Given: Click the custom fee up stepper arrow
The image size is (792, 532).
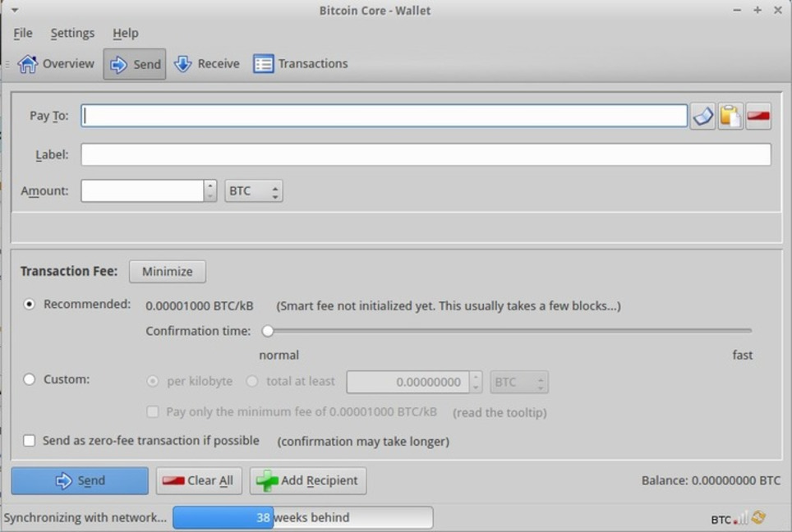Looking at the screenshot, I should pyautogui.click(x=476, y=377).
